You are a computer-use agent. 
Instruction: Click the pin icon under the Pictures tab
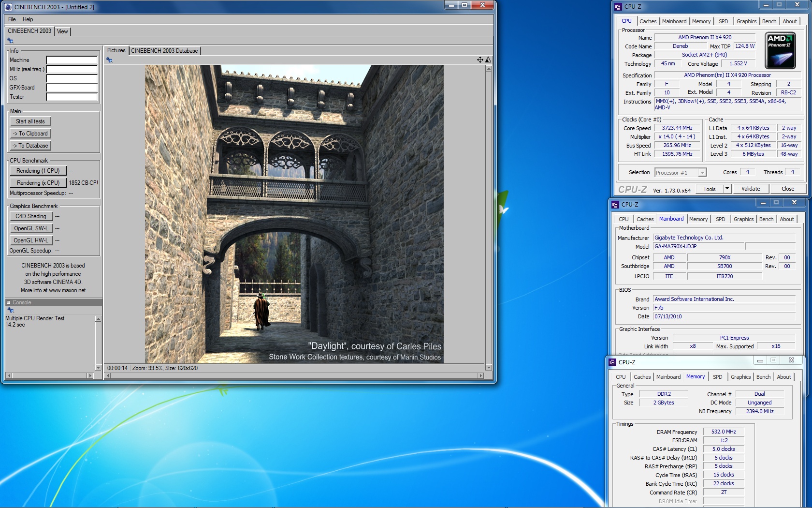coord(109,60)
